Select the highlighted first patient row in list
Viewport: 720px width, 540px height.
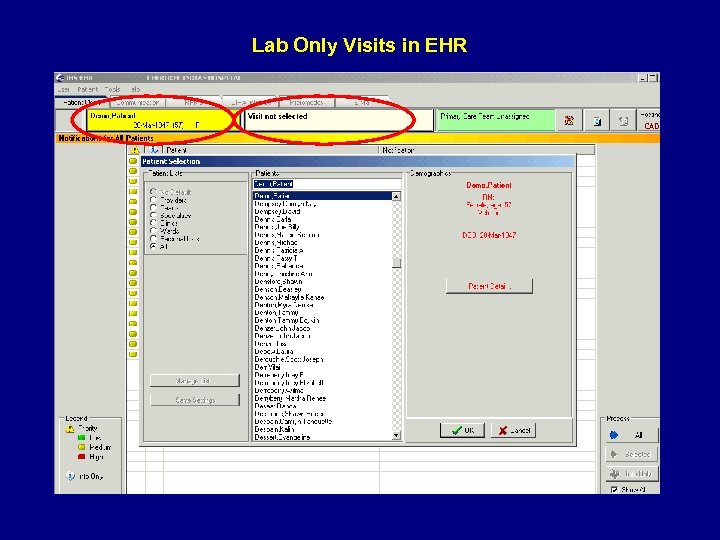[322, 196]
